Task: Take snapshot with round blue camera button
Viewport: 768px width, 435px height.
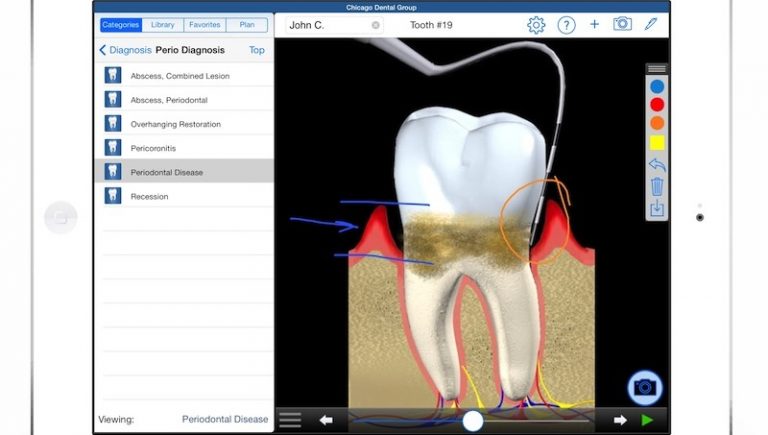Action: [645, 387]
